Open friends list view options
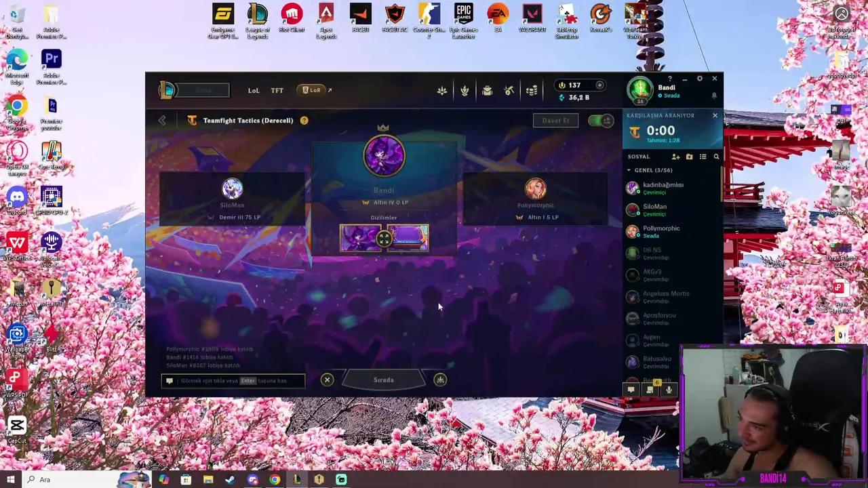 point(703,157)
